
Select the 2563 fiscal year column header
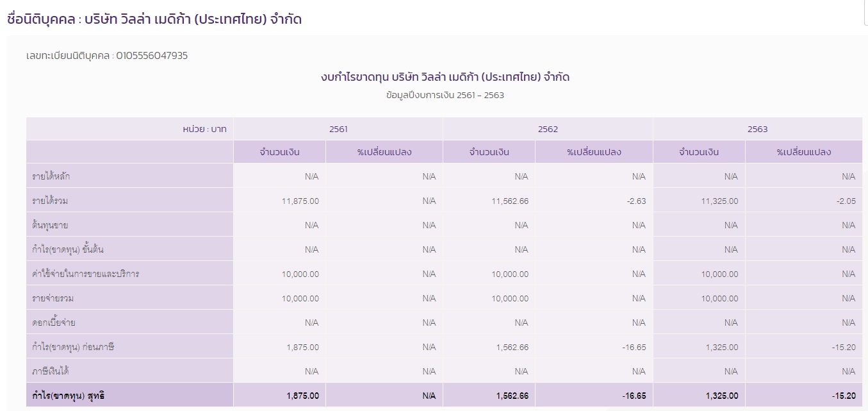(x=758, y=128)
